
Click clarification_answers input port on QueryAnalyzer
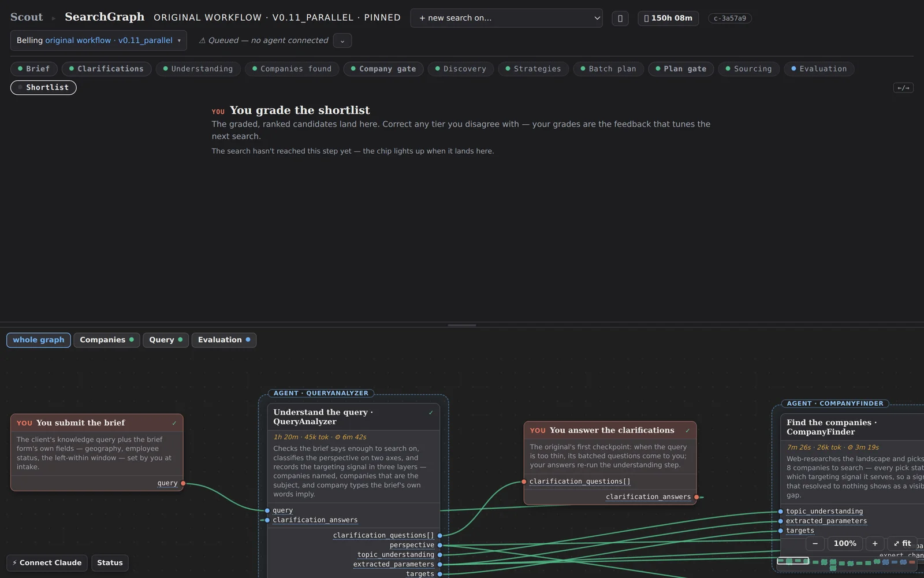coord(267,520)
